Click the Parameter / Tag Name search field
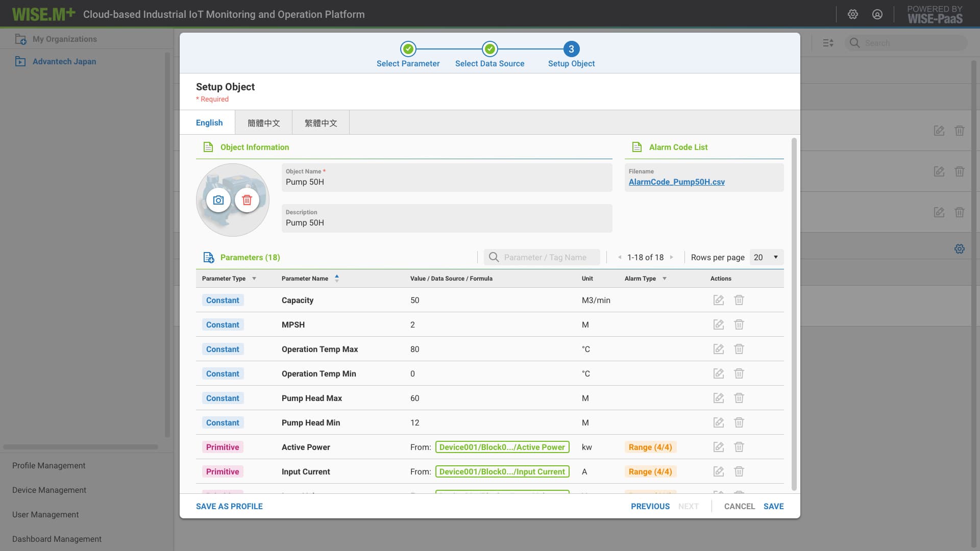The image size is (980, 551). pyautogui.click(x=545, y=258)
